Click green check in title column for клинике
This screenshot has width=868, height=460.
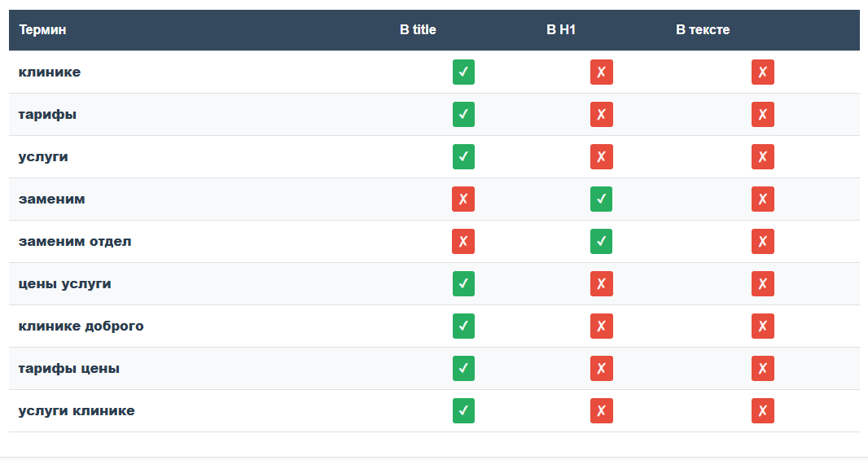tap(463, 72)
